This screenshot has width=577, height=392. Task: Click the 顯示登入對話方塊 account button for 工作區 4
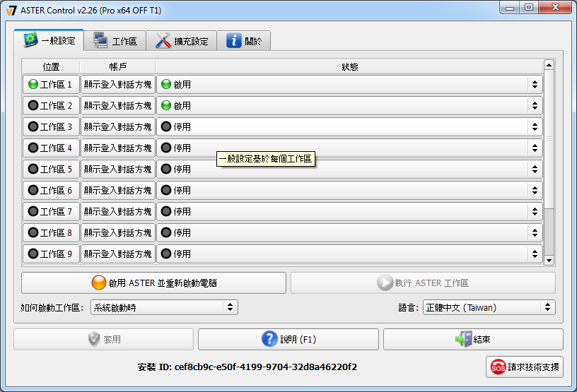click(118, 148)
